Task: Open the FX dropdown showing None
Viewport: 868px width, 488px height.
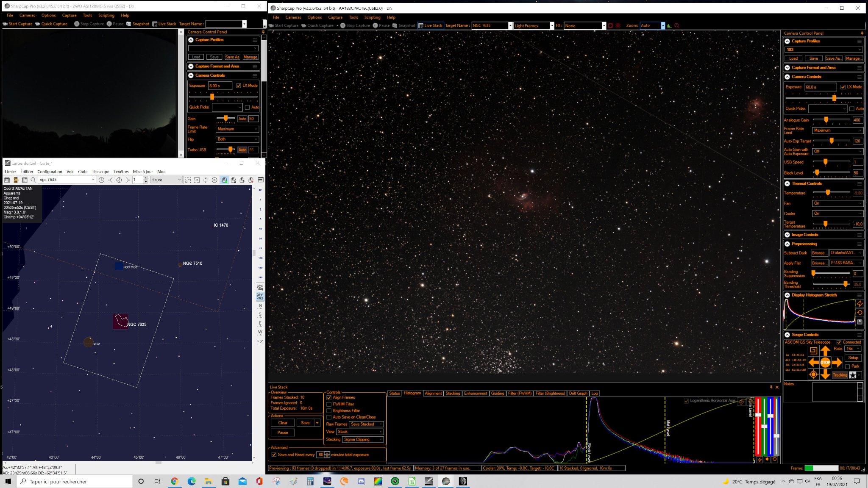Action: [x=585, y=26]
